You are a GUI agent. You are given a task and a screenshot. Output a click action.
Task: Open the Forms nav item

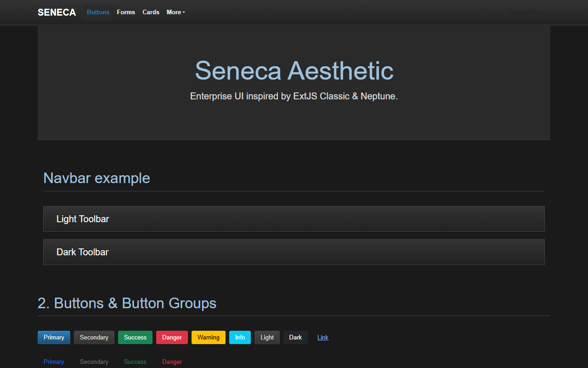126,12
